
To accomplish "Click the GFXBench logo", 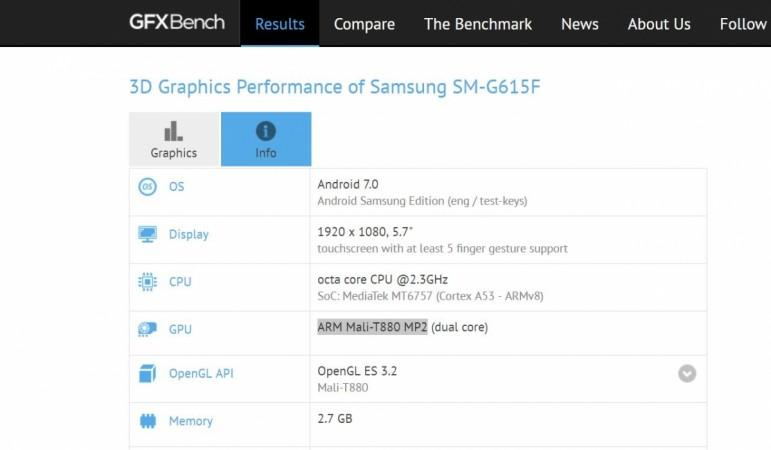I will pyautogui.click(x=177, y=22).
